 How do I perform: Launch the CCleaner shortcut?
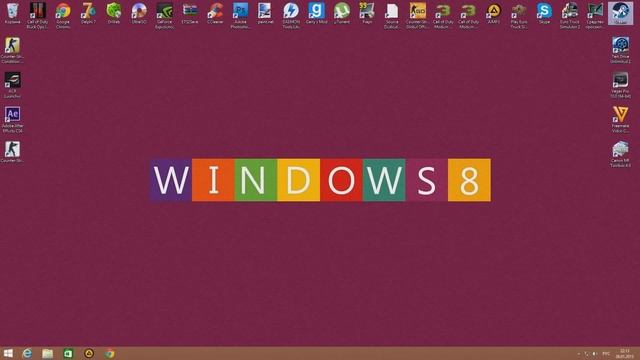pyautogui.click(x=215, y=13)
